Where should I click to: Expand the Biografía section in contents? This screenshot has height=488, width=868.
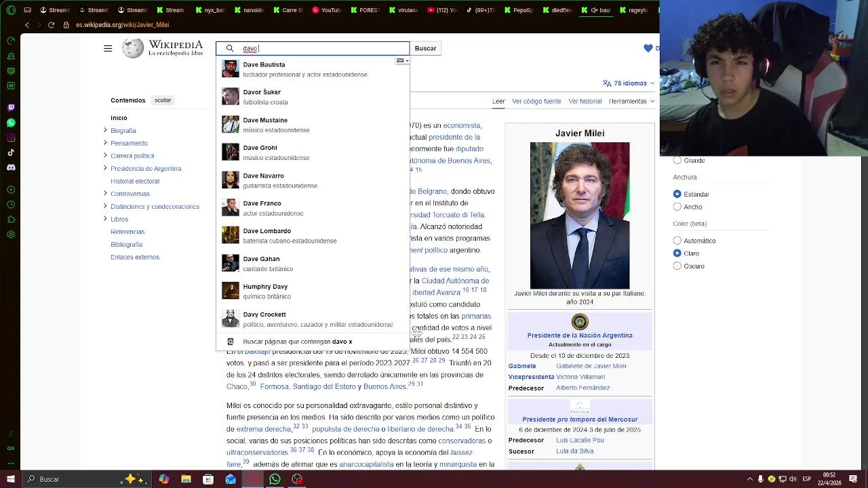pos(105,130)
